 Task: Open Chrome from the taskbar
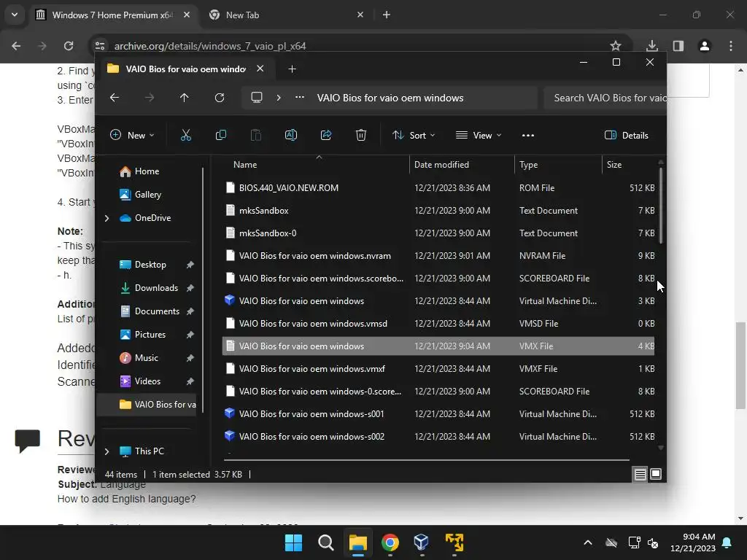390,542
